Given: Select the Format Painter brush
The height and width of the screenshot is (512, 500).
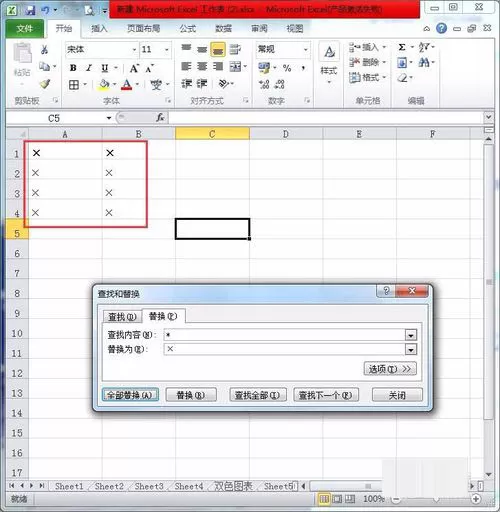Looking at the screenshot, I should click(45, 84).
